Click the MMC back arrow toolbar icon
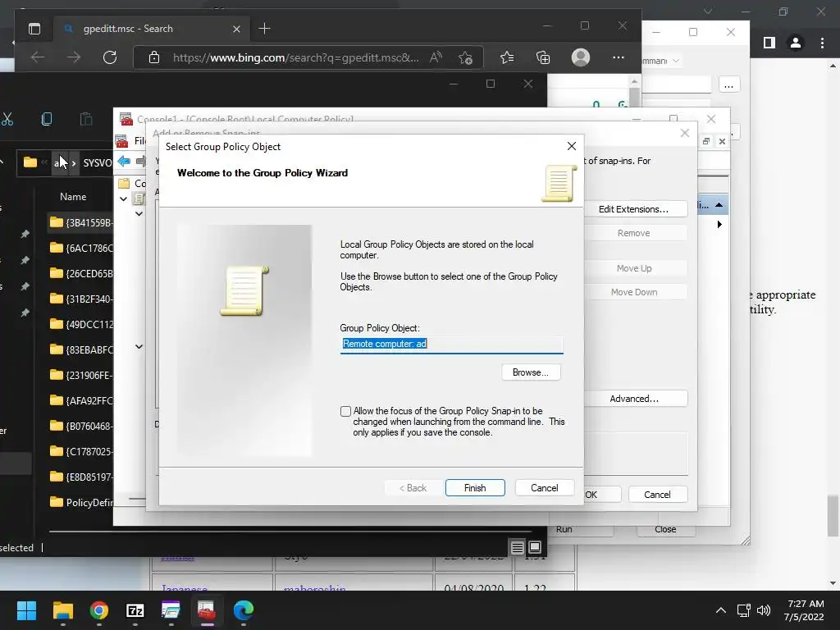Screen dimensions: 840x630 tap(125, 161)
